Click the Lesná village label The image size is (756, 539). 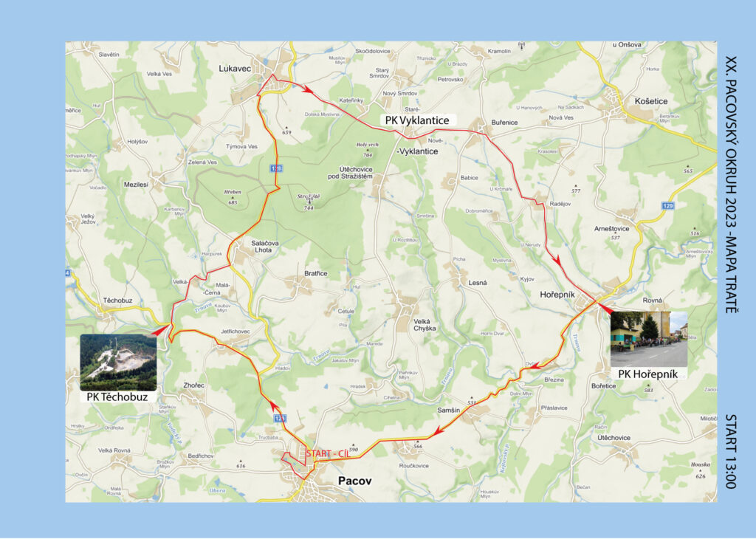(478, 283)
